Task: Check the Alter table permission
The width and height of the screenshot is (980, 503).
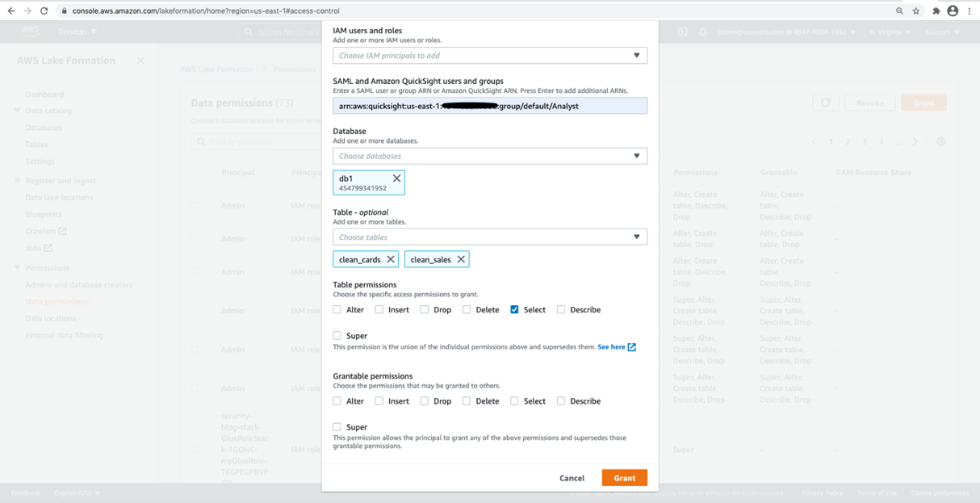Action: 337,309
